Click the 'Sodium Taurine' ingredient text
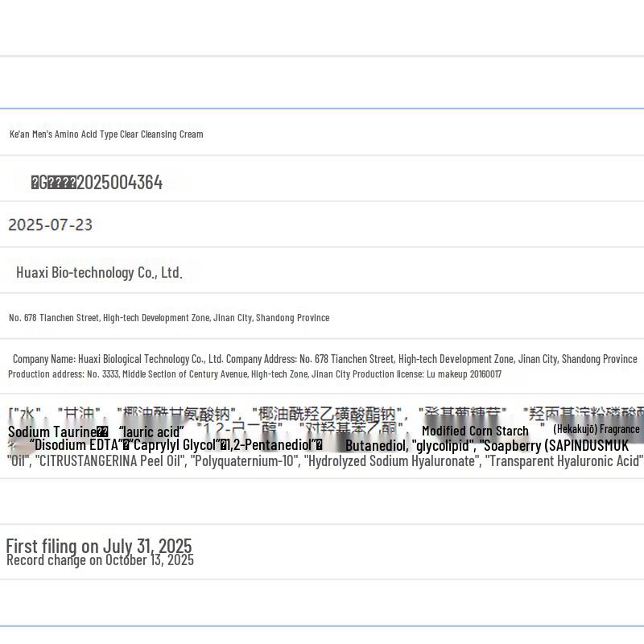644x644 pixels. click(x=52, y=432)
